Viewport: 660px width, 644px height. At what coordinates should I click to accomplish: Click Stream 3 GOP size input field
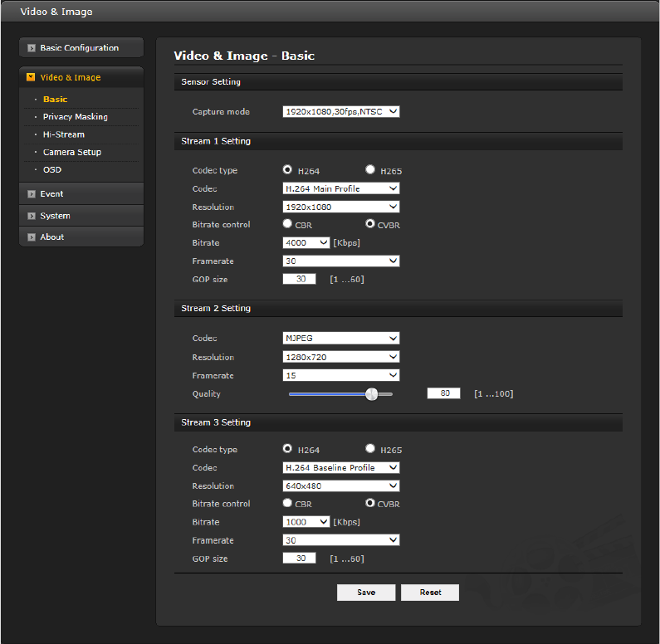299,559
